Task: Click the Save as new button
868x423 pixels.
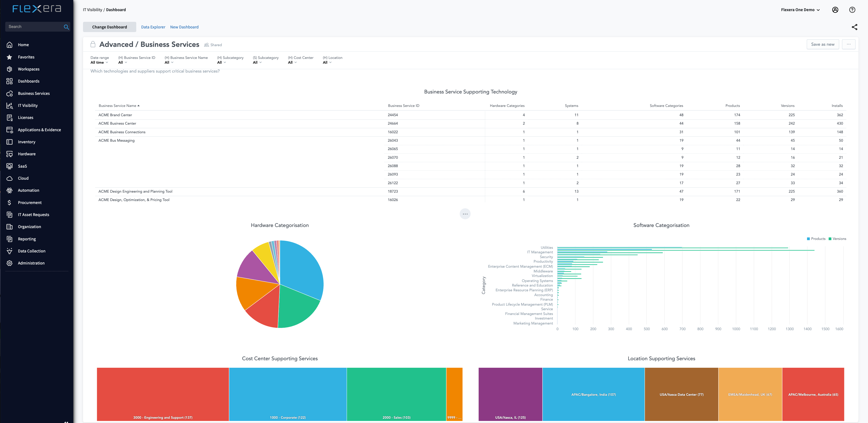Action: pyautogui.click(x=823, y=44)
